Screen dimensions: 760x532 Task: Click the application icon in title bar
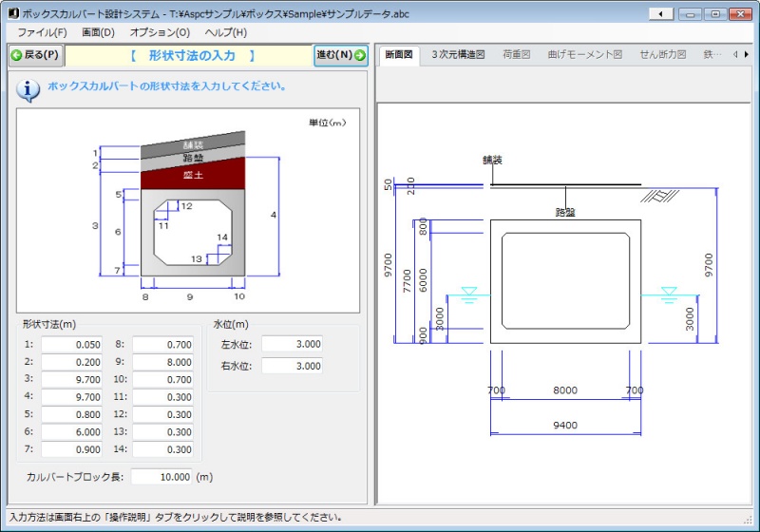click(13, 13)
